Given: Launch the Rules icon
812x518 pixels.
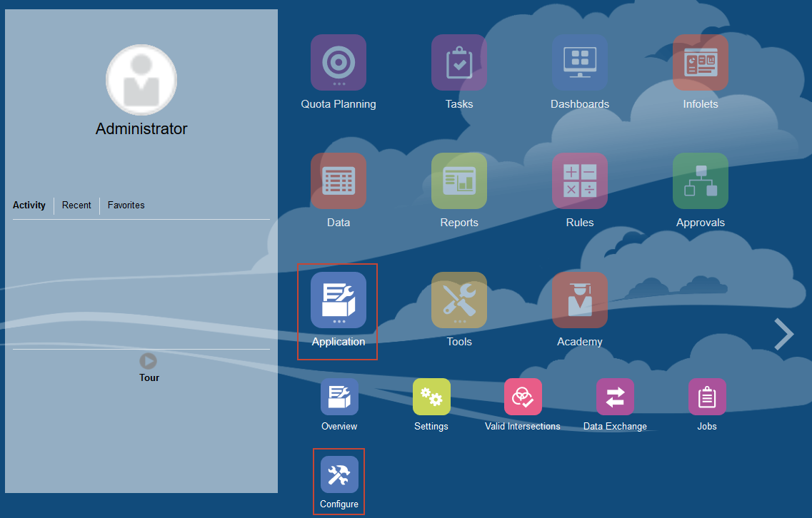Looking at the screenshot, I should (x=580, y=181).
